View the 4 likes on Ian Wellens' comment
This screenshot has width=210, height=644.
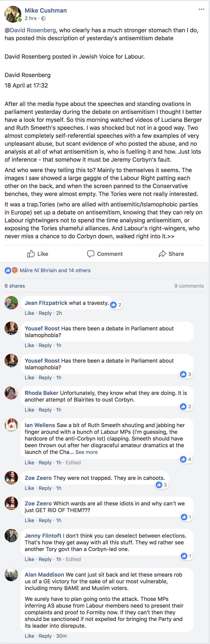pos(186,459)
